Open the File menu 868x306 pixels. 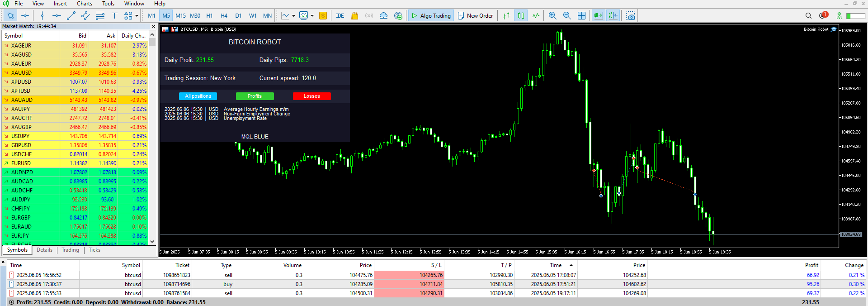19,4
